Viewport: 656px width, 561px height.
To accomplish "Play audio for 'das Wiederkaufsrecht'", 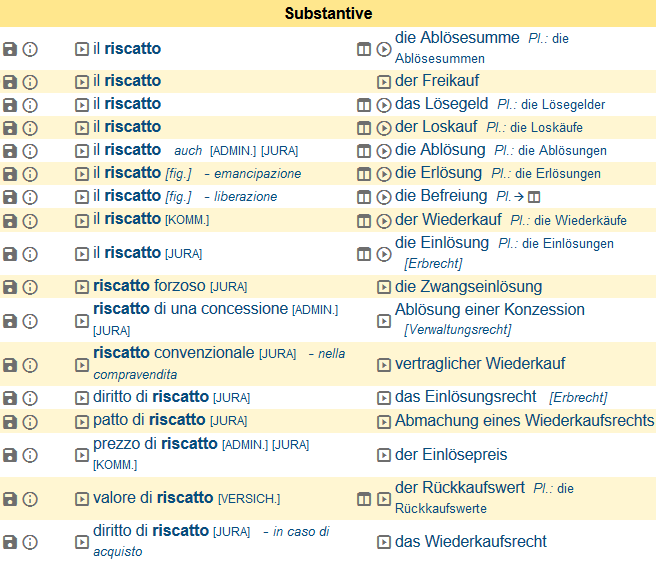I will [x=384, y=542].
